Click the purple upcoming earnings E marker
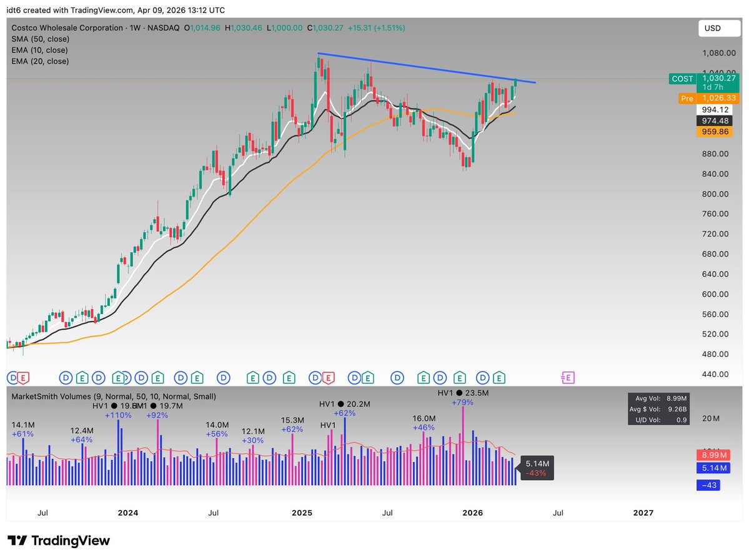This screenshot has width=749, height=560. coord(567,378)
